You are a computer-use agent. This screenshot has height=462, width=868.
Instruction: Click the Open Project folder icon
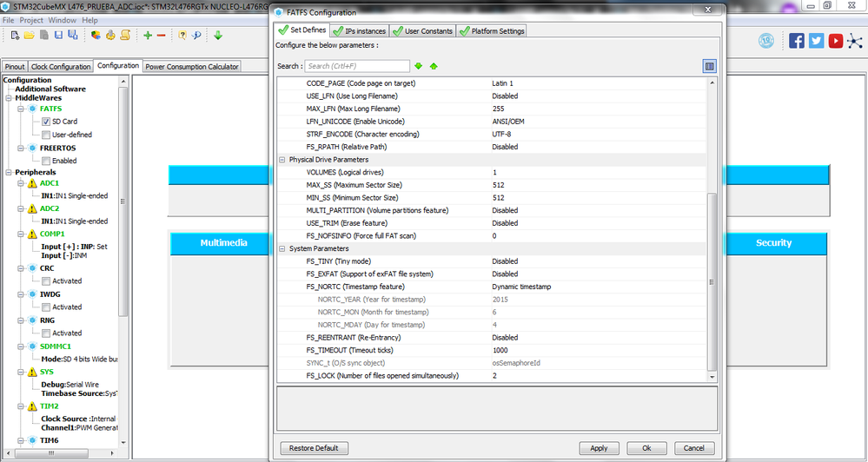click(30, 36)
